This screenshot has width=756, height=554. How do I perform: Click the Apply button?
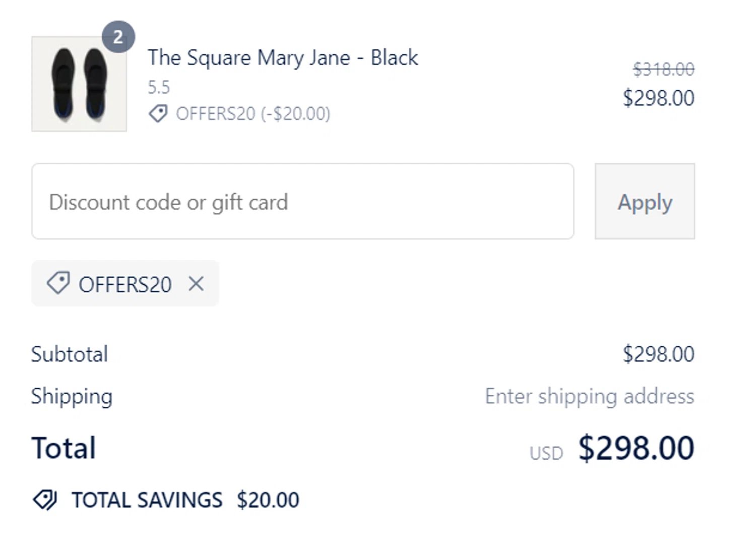pos(645,201)
